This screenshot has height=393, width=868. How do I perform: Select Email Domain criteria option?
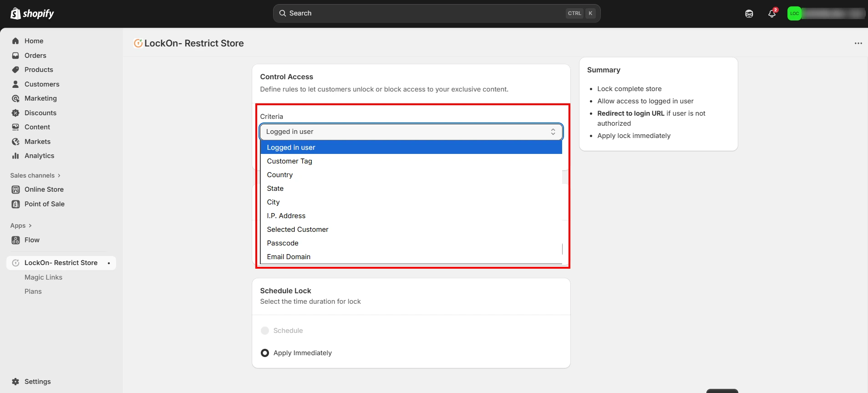click(x=289, y=257)
